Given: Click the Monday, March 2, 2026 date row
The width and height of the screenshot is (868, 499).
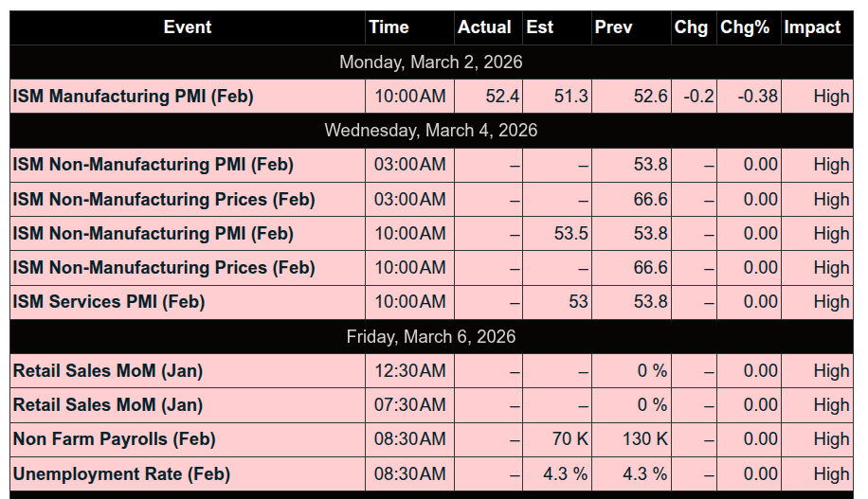Looking at the screenshot, I should coord(431,62).
